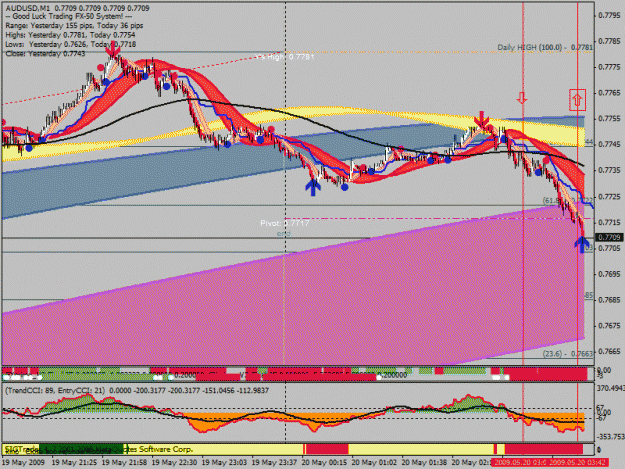Click the 0.7695 price scale label
The height and width of the screenshot is (469, 625).
tap(609, 274)
